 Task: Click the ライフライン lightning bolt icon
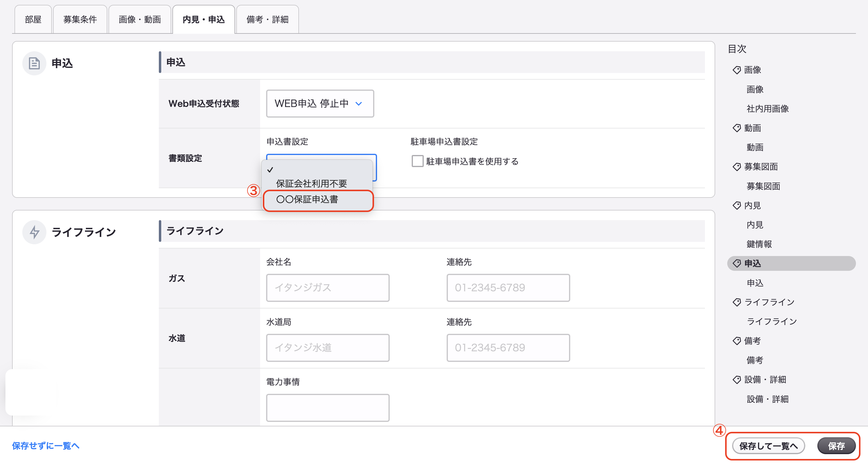point(34,232)
